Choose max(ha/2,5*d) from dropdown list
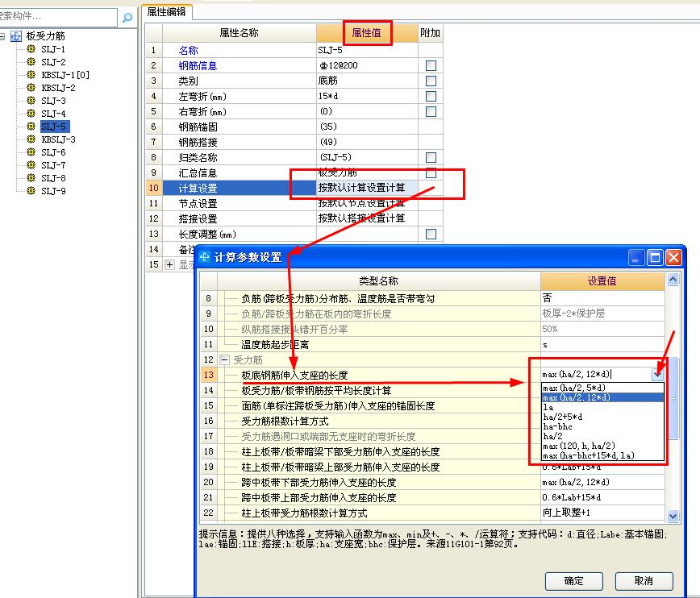Viewport: 700px width, 598px height. point(602,388)
